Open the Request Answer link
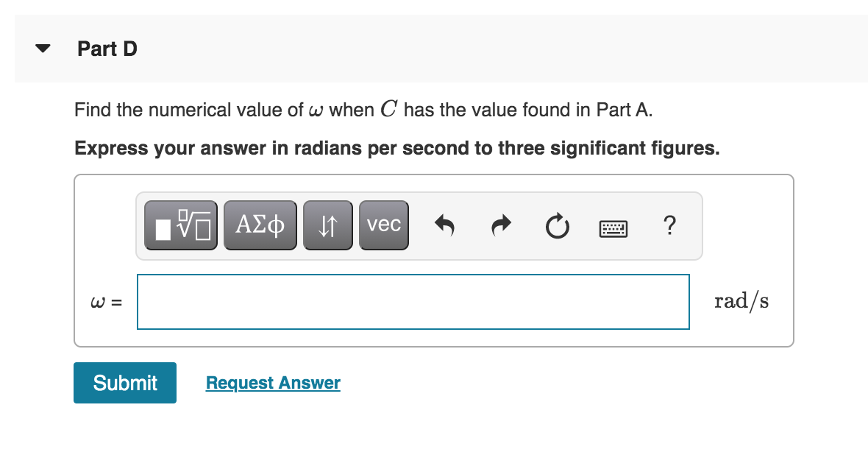 (273, 382)
